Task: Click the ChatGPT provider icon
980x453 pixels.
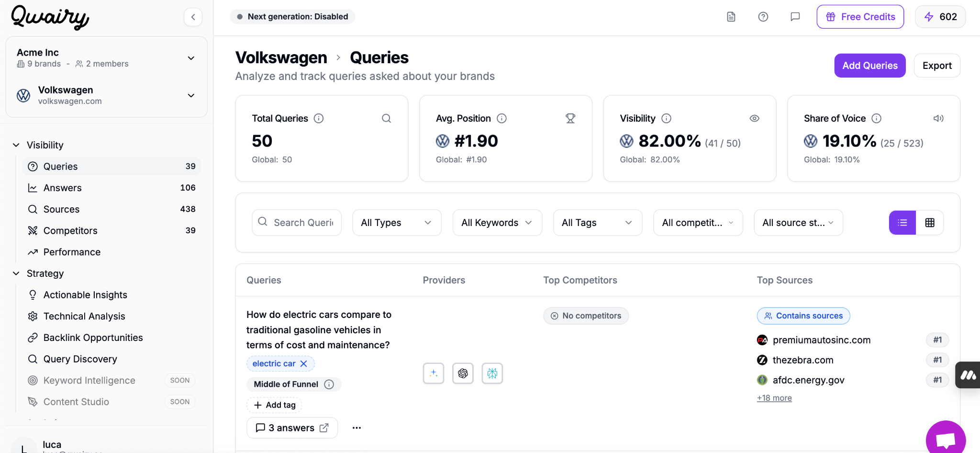Action: (463, 373)
